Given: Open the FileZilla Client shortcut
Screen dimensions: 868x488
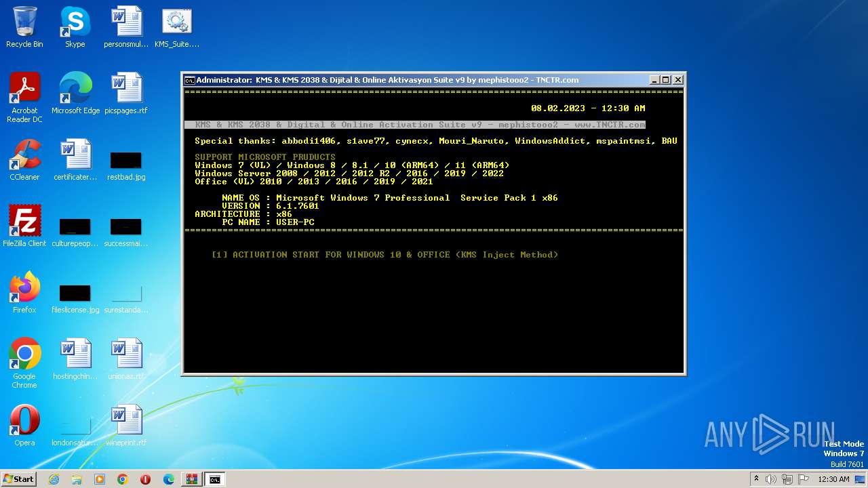Looking at the screenshot, I should (24, 226).
